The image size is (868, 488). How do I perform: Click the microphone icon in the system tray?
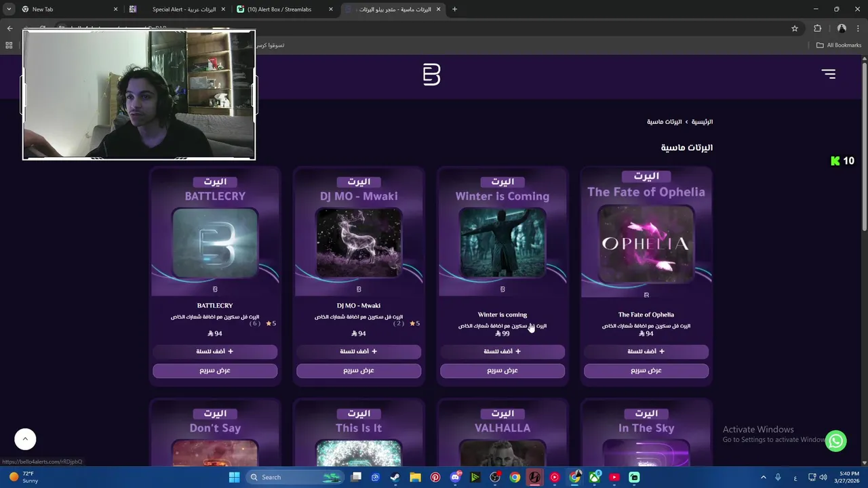778,477
